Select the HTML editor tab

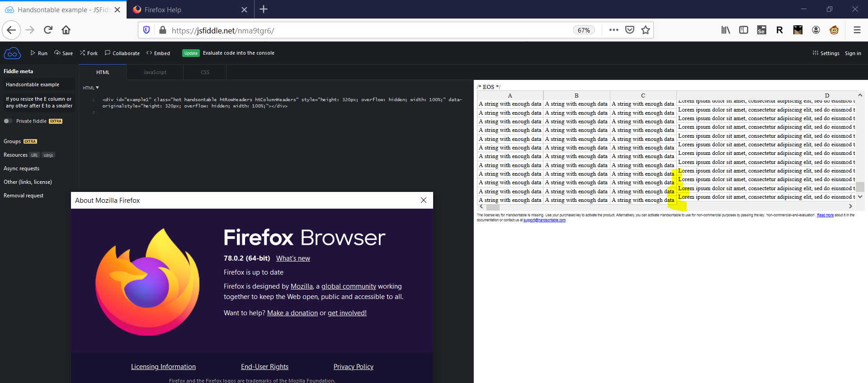(103, 72)
